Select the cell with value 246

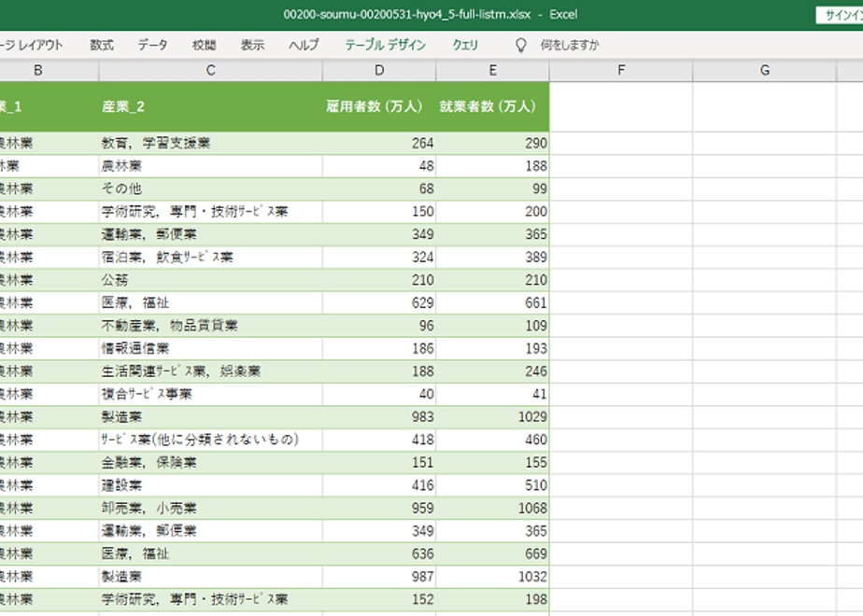pos(492,371)
